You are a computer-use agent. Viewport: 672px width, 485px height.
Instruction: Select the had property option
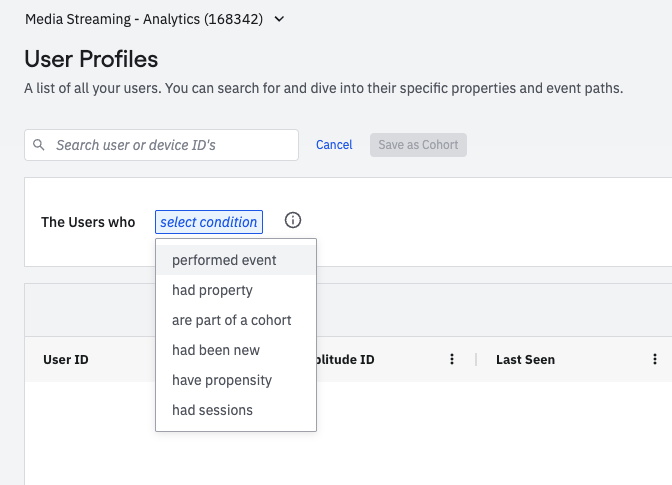click(212, 290)
